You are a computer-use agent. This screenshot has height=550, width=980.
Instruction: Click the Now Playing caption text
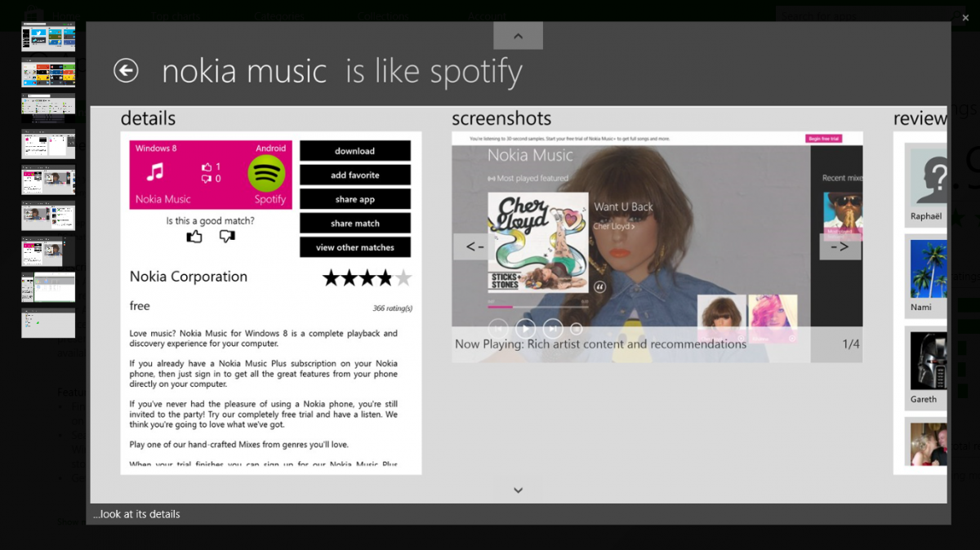click(x=600, y=344)
